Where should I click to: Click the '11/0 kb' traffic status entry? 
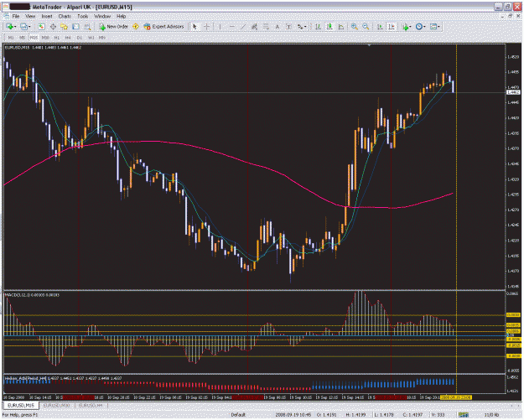[491, 415]
